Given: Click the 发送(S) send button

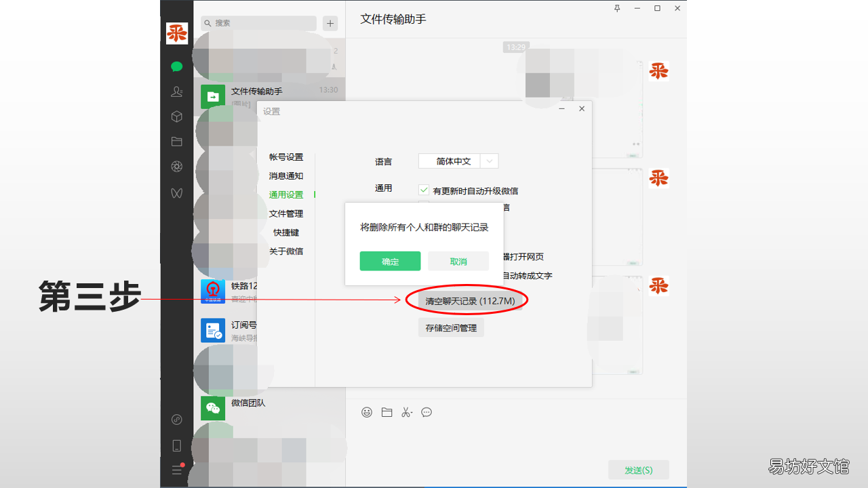Looking at the screenshot, I should (x=639, y=470).
